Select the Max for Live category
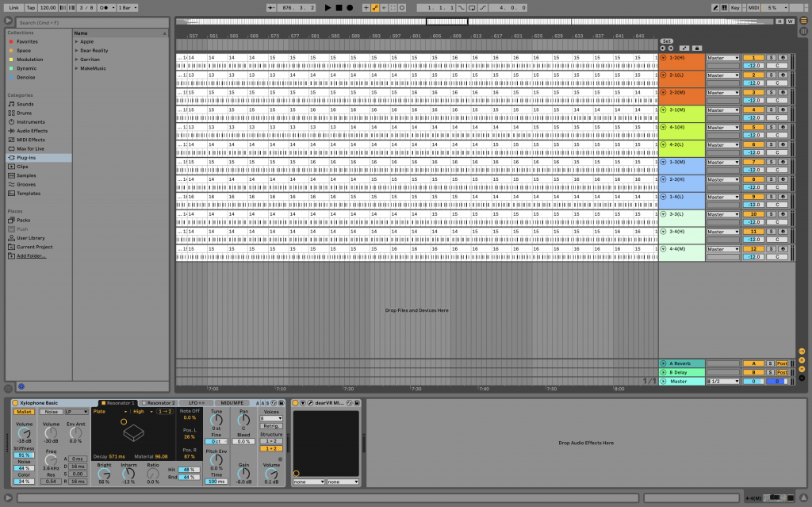 [x=30, y=148]
